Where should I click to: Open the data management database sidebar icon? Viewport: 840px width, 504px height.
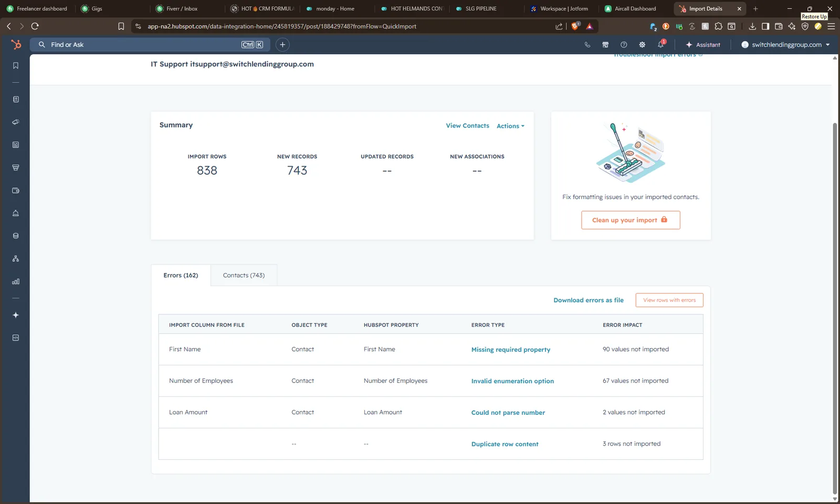[16, 236]
